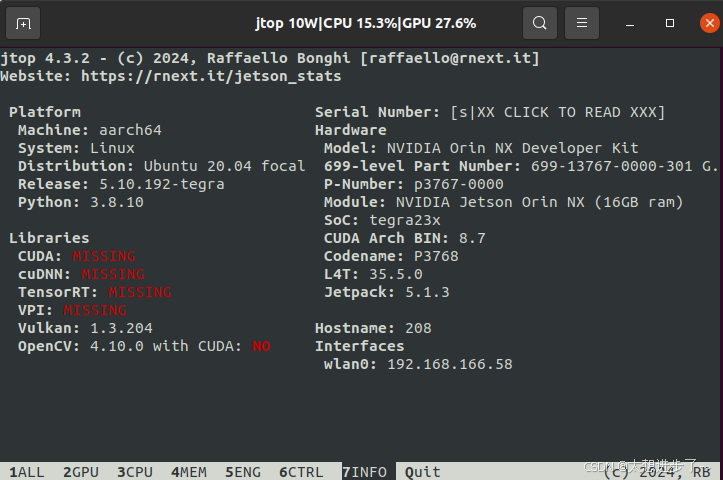The image size is (723, 480).
Task: Click the Jetpack version 5.1.3
Action: [427, 292]
